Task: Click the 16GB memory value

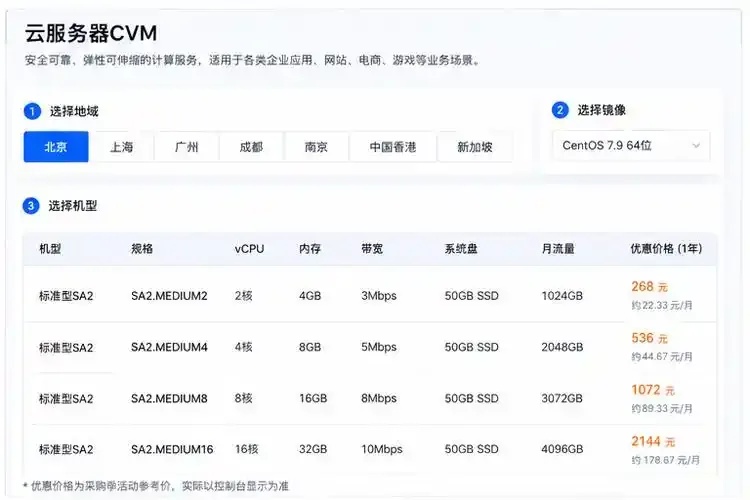Action: point(313,398)
